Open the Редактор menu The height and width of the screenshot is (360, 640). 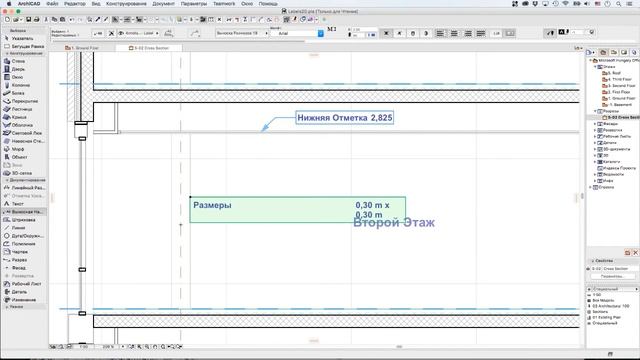click(75, 4)
